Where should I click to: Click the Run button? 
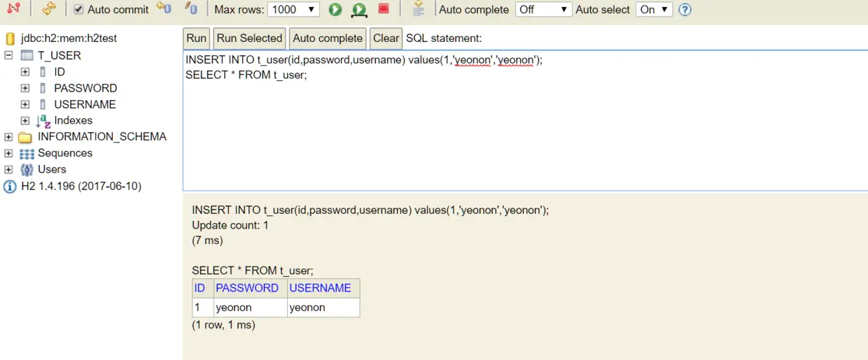pyautogui.click(x=197, y=38)
